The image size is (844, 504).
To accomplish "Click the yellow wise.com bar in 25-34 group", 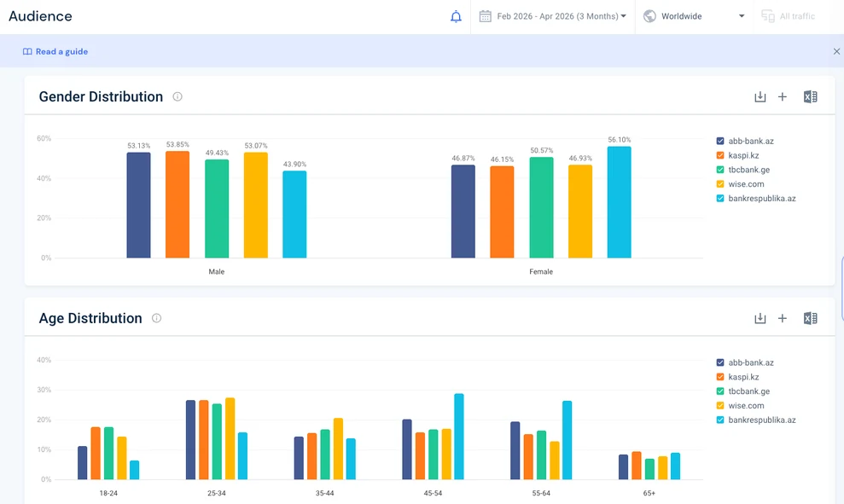I will click(230, 439).
